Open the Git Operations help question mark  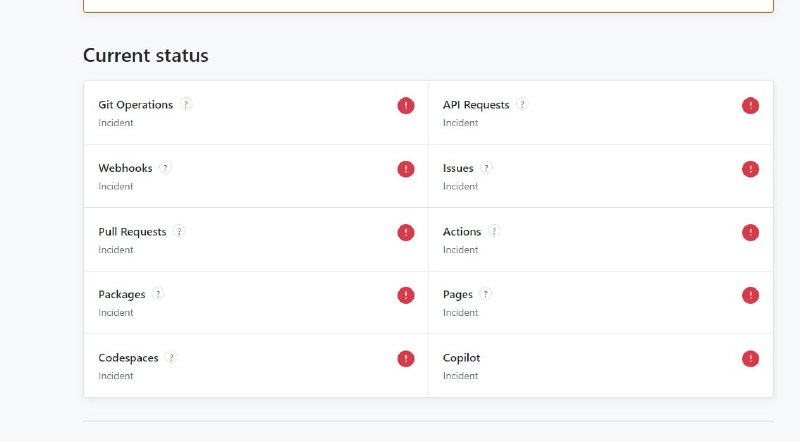pyautogui.click(x=186, y=104)
